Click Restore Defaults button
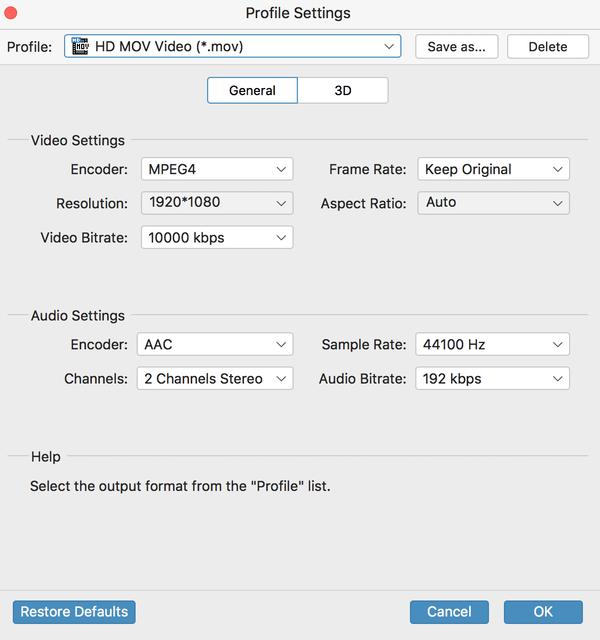The height and width of the screenshot is (640, 600). point(75,612)
